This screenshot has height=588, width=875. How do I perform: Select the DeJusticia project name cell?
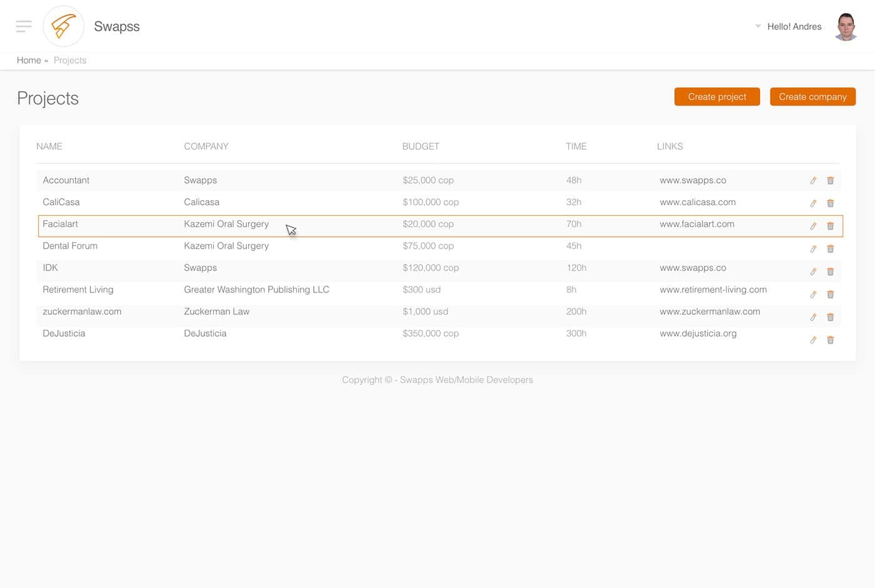click(x=64, y=333)
